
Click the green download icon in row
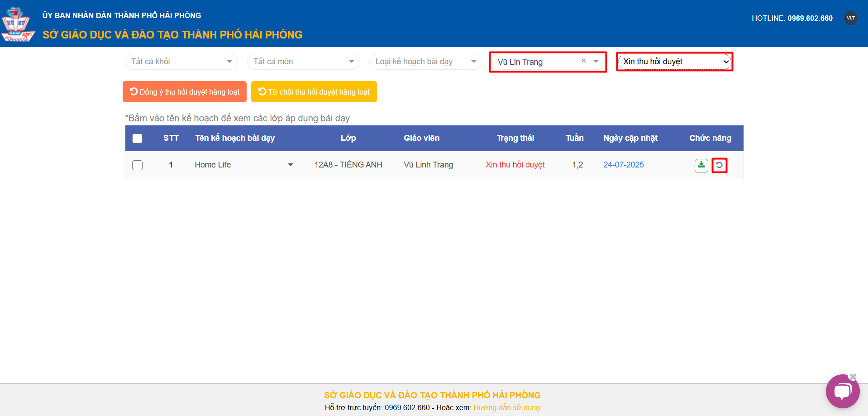701,165
